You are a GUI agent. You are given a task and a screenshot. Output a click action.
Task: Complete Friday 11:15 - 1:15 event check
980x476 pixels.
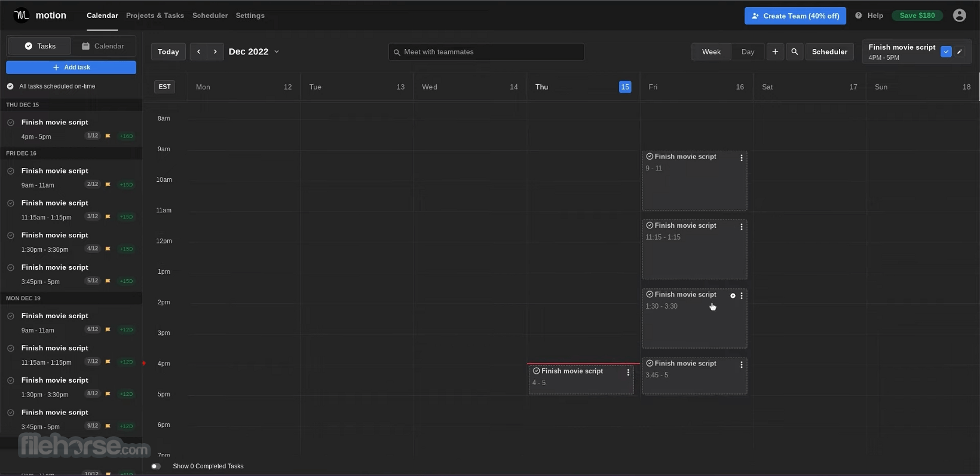coord(650,225)
